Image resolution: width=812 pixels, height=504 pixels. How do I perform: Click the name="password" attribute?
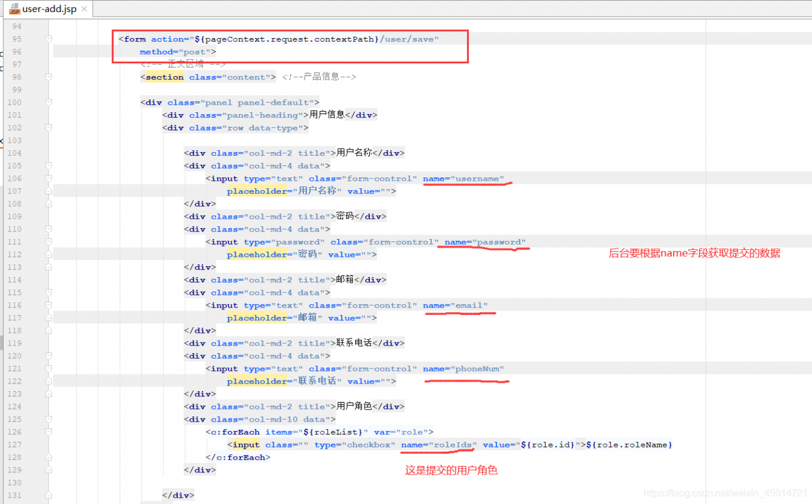(485, 242)
